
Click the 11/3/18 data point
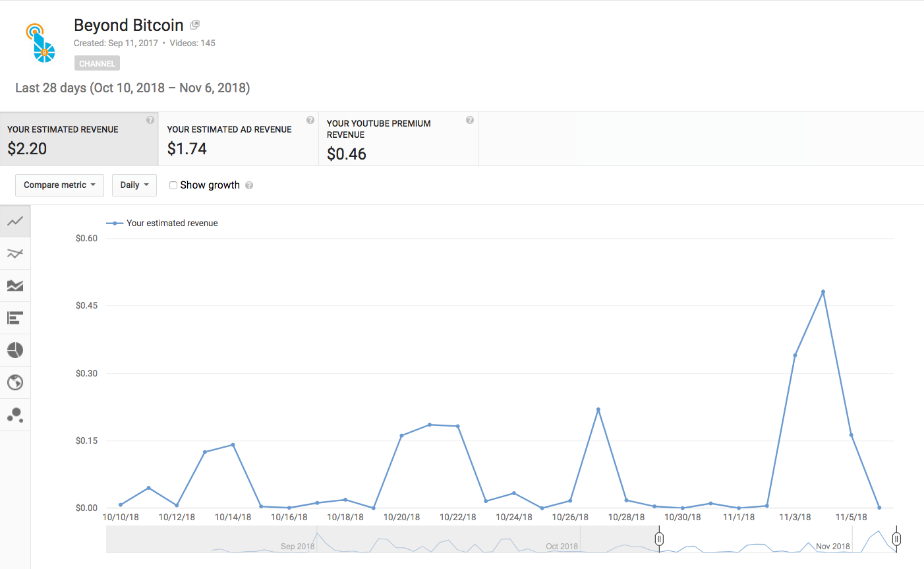pos(795,355)
